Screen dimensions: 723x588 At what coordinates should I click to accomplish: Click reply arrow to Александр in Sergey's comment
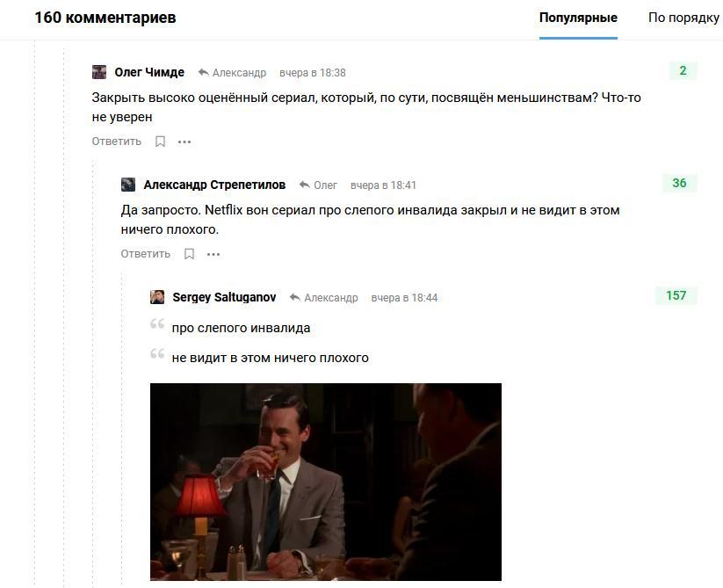pos(294,297)
